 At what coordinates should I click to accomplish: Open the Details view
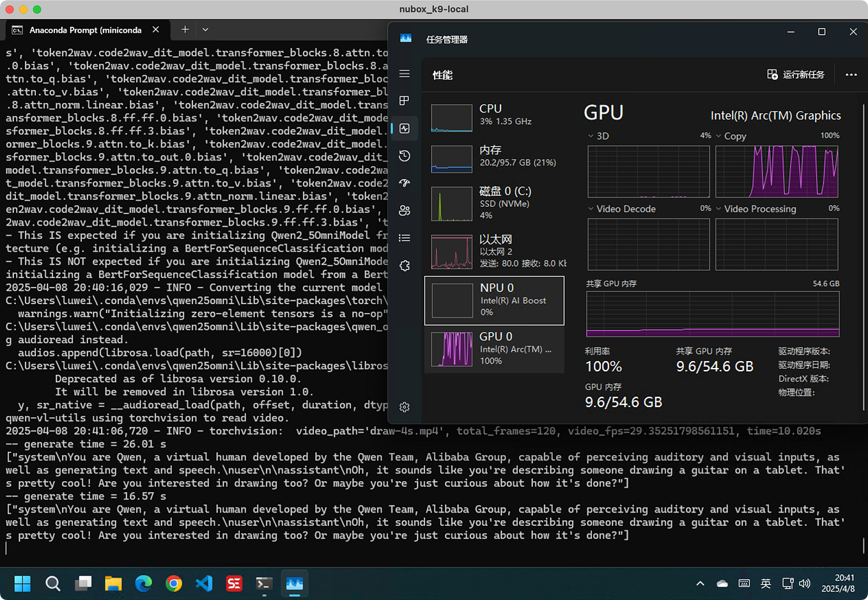404,237
